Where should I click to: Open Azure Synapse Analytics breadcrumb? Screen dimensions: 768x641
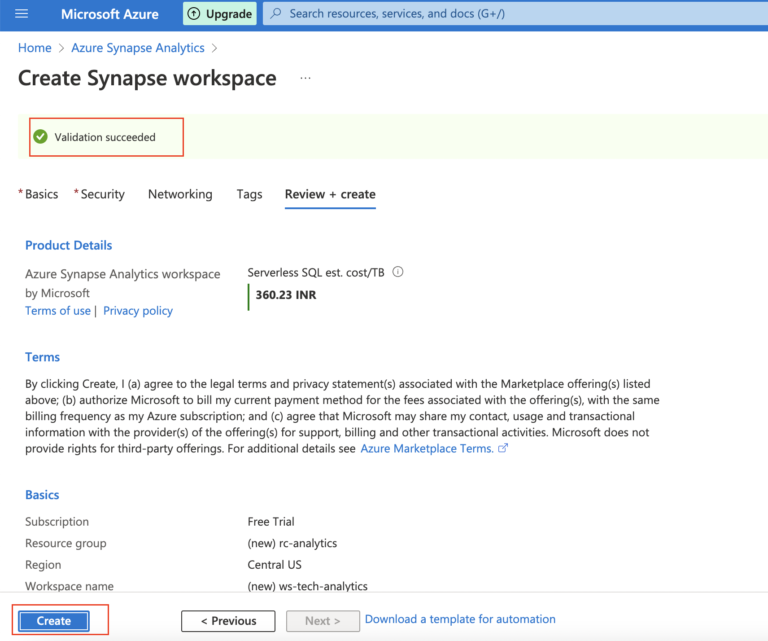[x=138, y=48]
